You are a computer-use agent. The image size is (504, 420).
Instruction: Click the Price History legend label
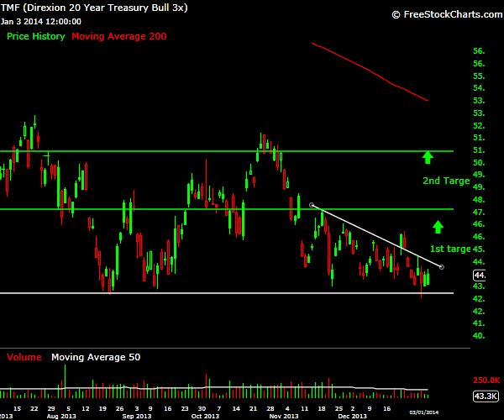(36, 36)
